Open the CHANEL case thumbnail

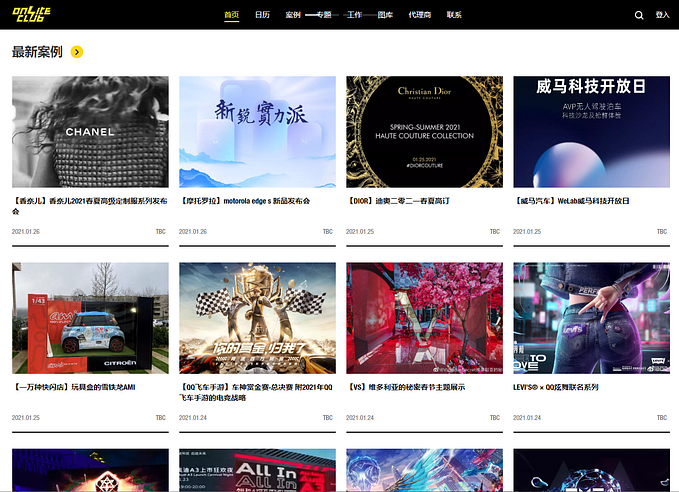point(90,132)
